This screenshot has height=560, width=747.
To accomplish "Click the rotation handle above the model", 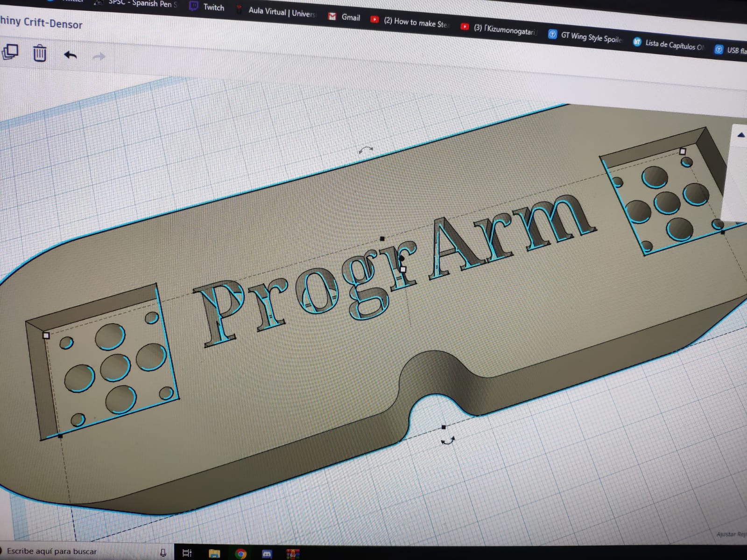I will pos(366,149).
